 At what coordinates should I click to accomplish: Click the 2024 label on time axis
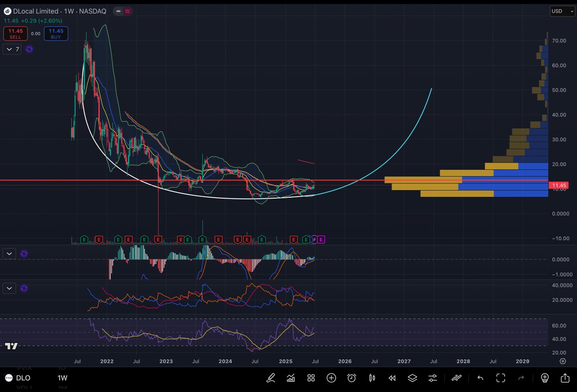225,361
